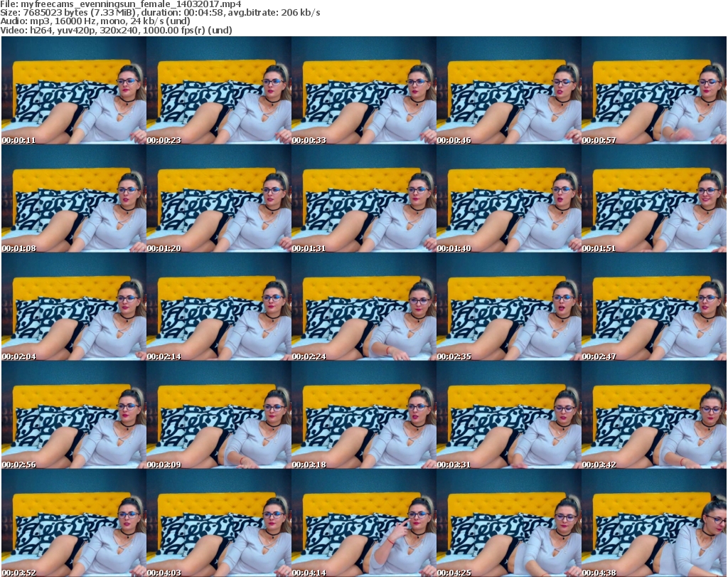Click the 'Video: h264, yuv420p' line
The width and height of the screenshot is (728, 577).
point(116,30)
